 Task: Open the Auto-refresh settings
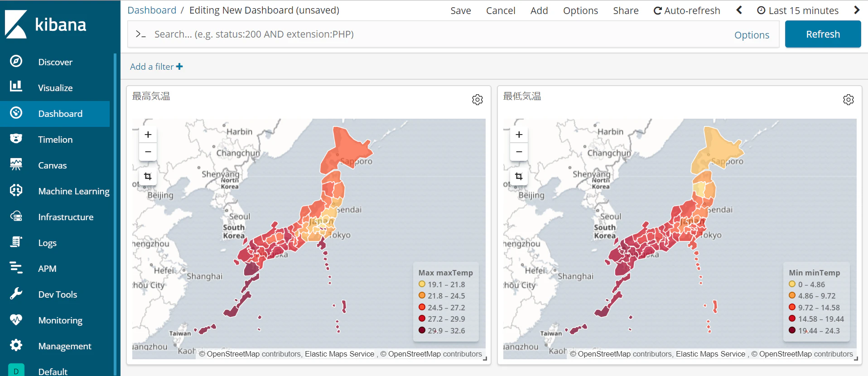tap(687, 10)
